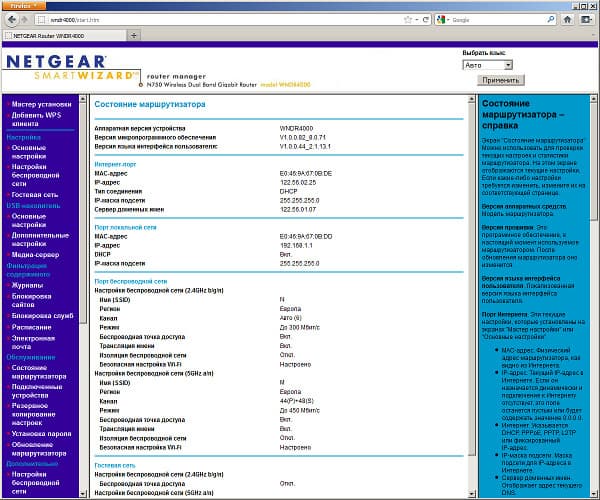The image size is (600, 500).
Task: Click the Применить button
Action: click(x=501, y=80)
